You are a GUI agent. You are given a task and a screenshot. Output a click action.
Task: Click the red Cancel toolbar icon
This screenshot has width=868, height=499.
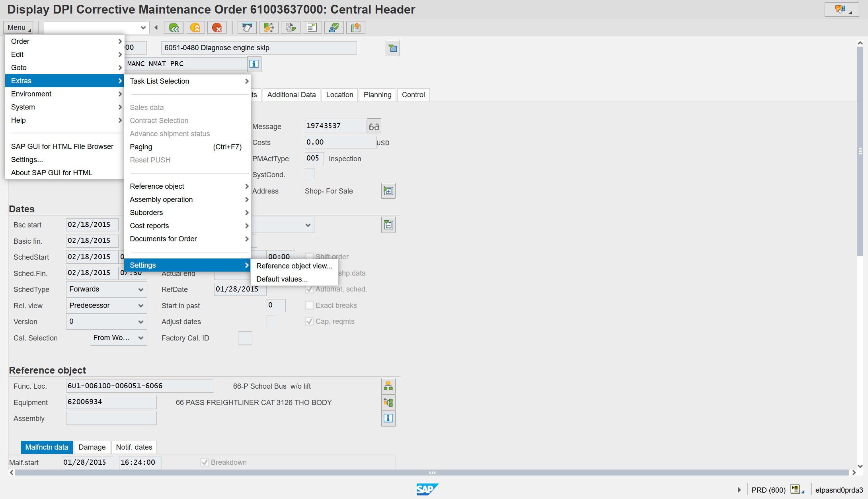pyautogui.click(x=217, y=27)
